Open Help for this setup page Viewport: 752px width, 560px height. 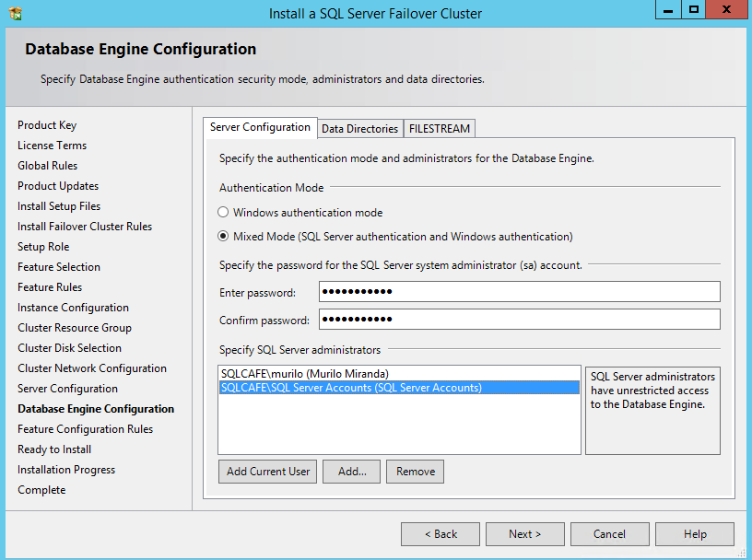694,534
